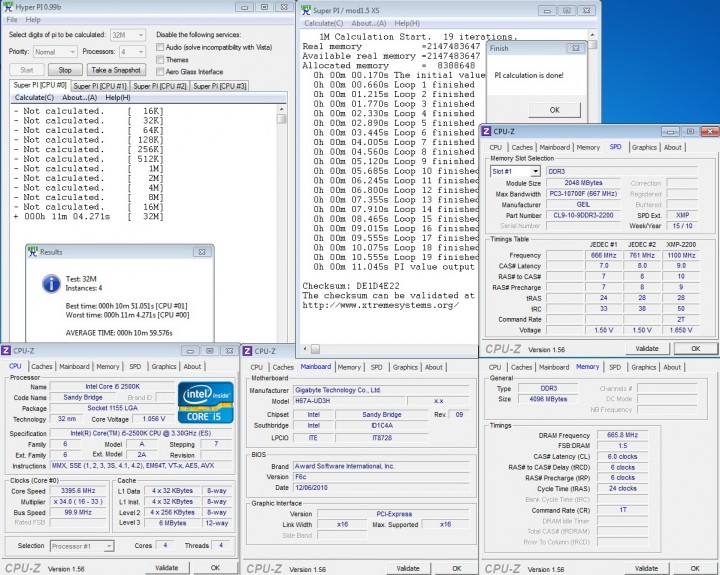The height and width of the screenshot is (575, 720).
Task: Click the CPU-Z Mainboard window title icon
Action: pyautogui.click(x=248, y=351)
